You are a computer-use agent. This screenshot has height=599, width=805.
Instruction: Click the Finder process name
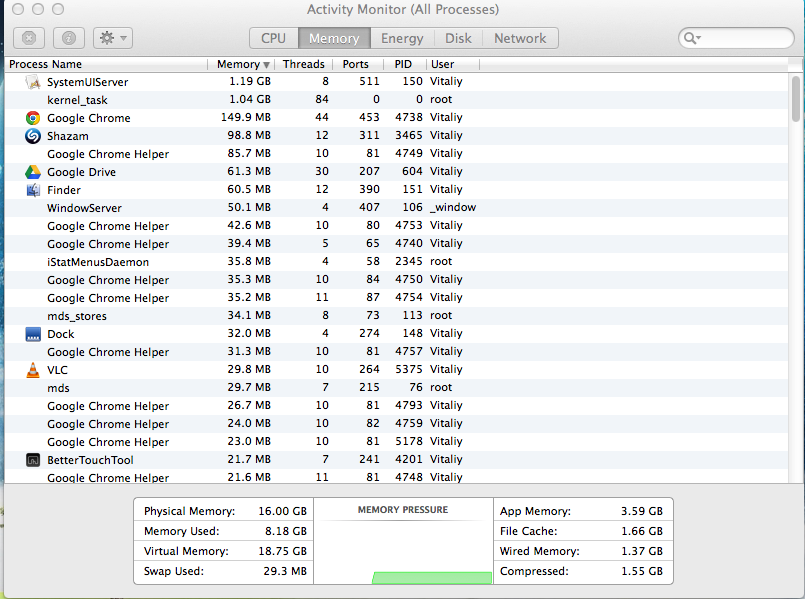coord(64,190)
